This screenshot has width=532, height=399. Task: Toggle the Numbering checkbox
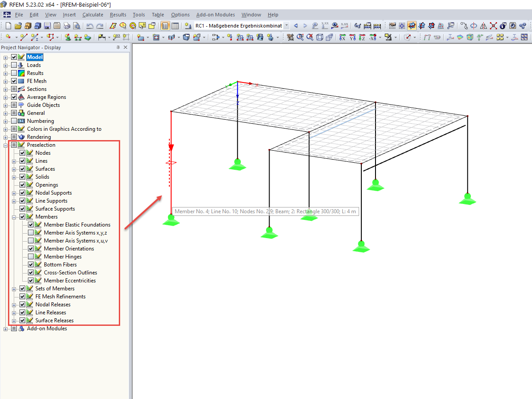pyautogui.click(x=14, y=121)
